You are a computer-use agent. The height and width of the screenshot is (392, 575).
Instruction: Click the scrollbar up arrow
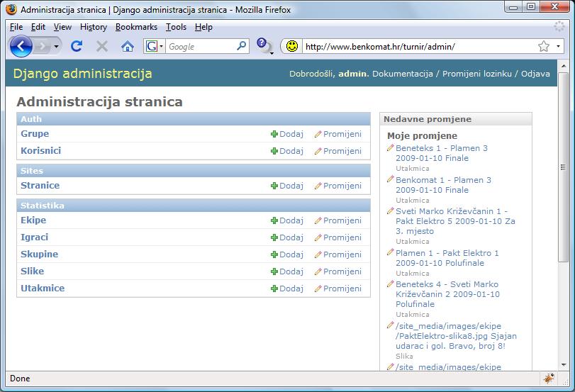tap(563, 66)
